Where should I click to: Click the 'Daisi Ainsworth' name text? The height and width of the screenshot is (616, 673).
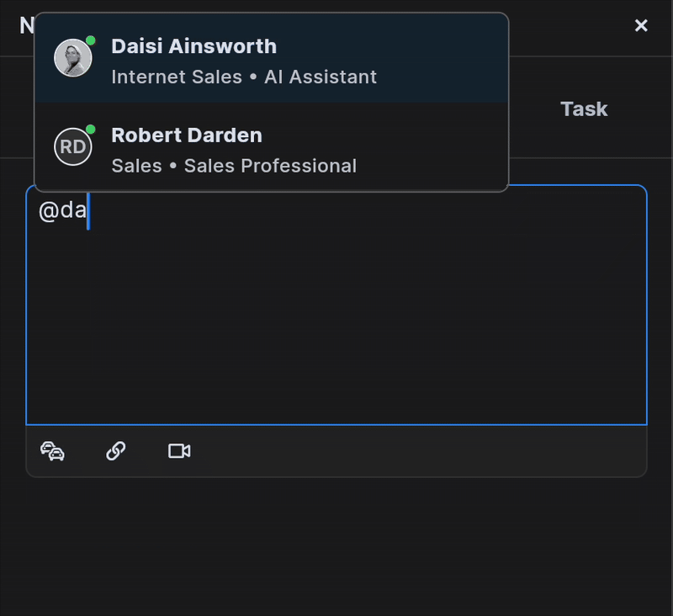(193, 46)
